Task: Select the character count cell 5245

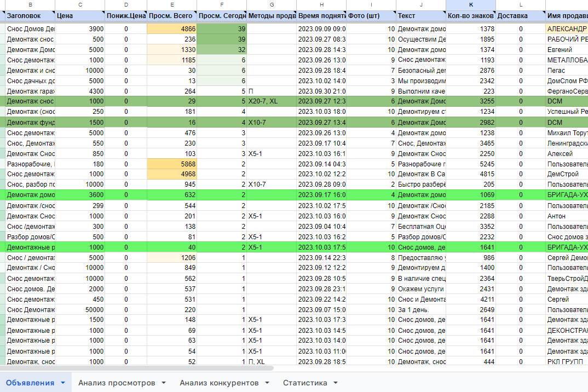Action: [x=471, y=164]
